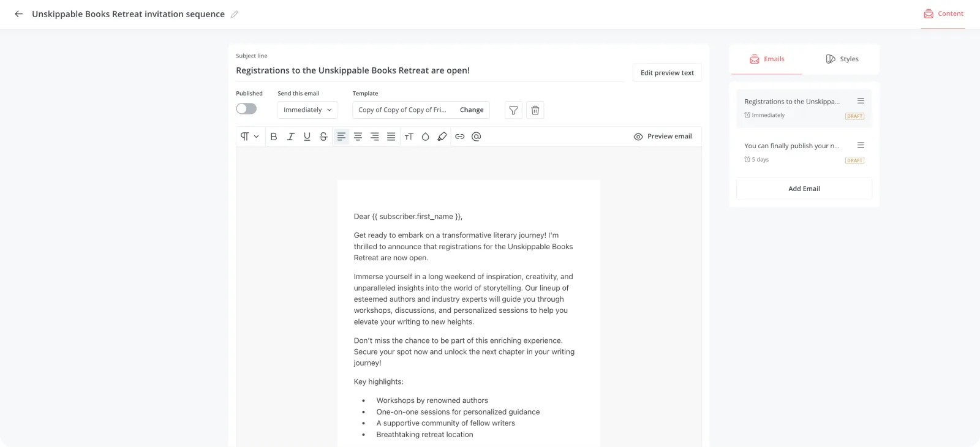Toggle italic formatting in the editor toolbar

coord(290,137)
